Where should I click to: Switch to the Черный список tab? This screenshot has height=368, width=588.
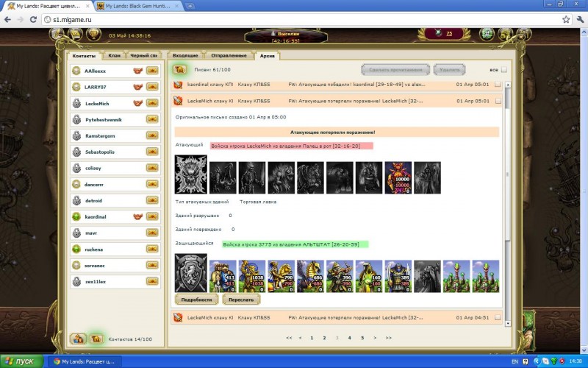tap(143, 56)
